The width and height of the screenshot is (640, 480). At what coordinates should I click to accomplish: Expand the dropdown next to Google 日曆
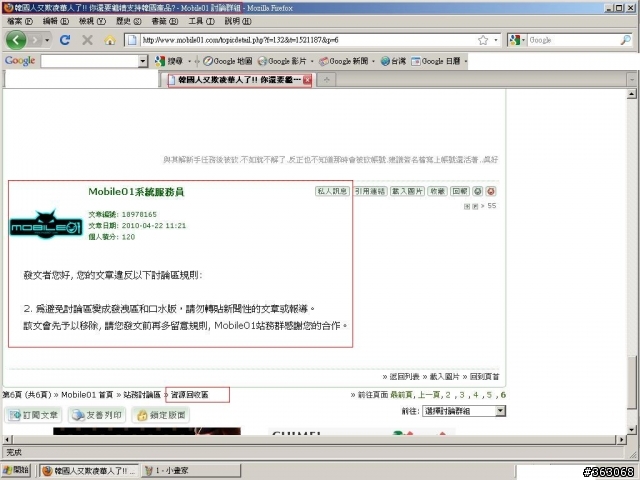pos(465,61)
